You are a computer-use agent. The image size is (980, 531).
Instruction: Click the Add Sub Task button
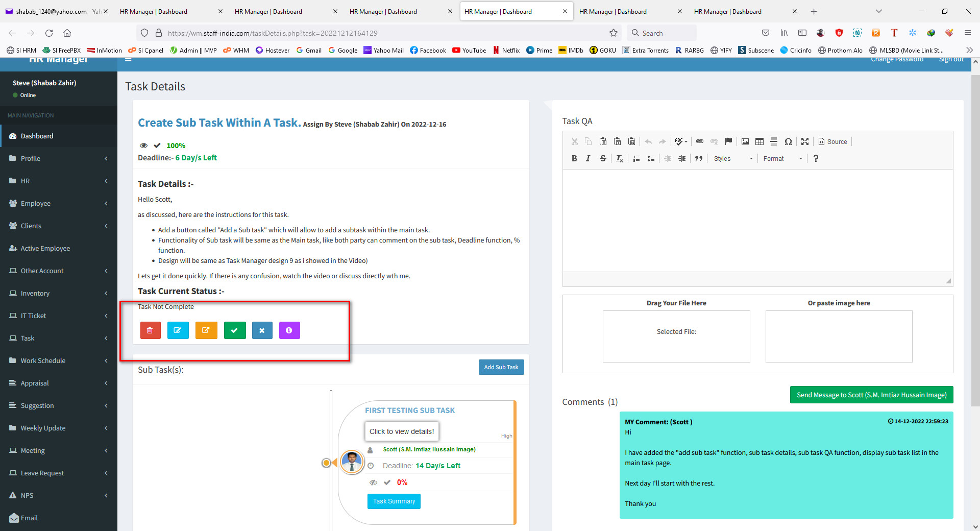pyautogui.click(x=501, y=367)
